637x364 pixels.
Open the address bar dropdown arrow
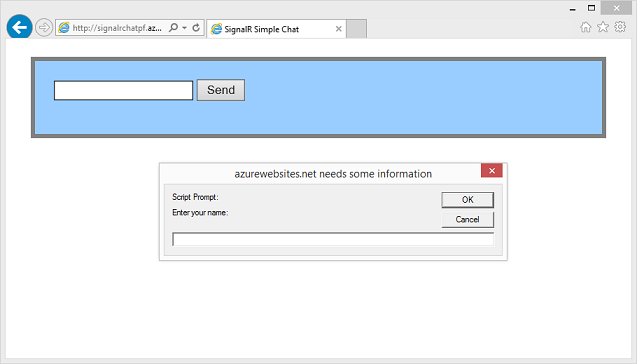tap(184, 28)
